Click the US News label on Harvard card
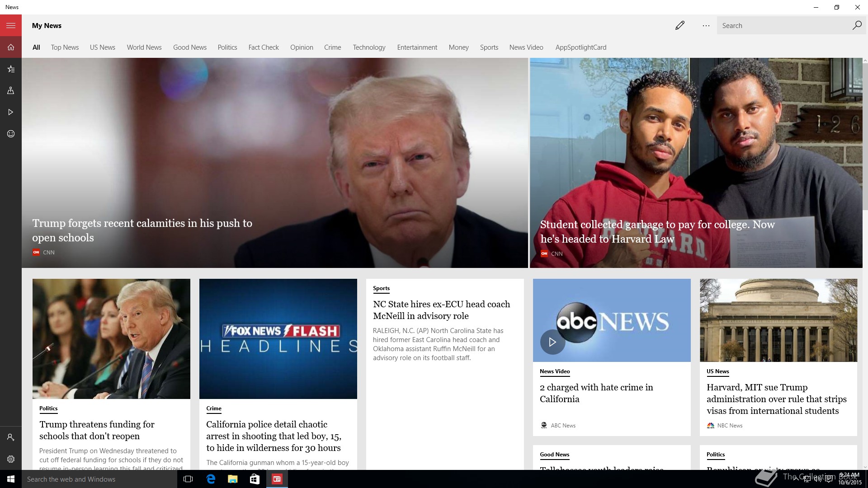Viewport: 868px width, 488px height. point(718,371)
